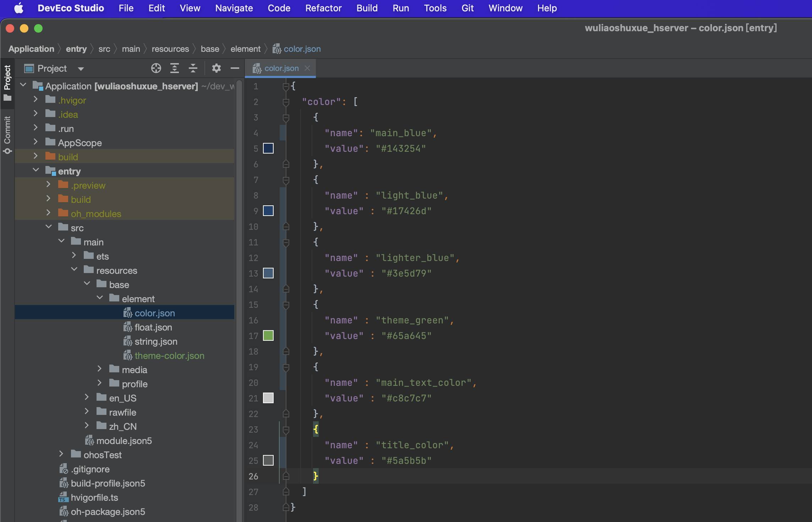
Task: Fold the root brace at line 1
Action: (286, 87)
